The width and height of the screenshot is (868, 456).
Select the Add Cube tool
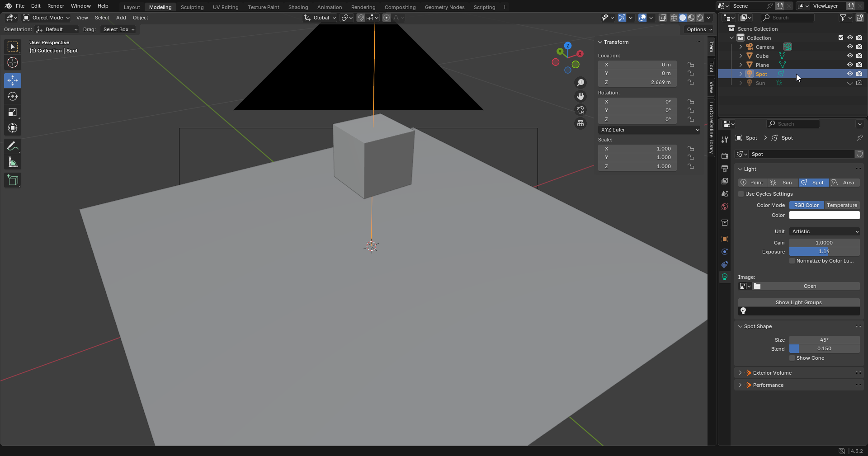click(x=13, y=180)
